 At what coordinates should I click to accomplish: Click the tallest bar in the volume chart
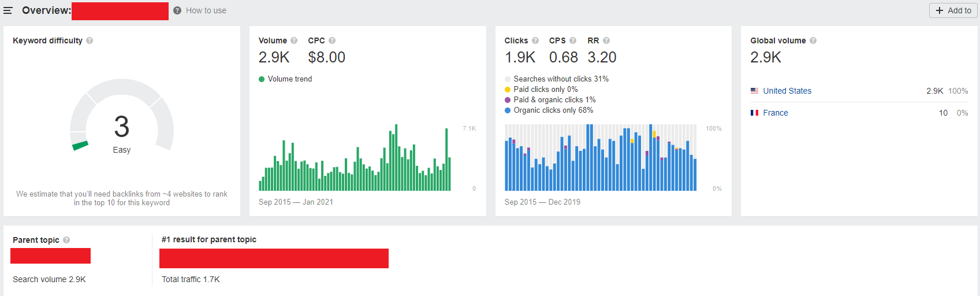(x=396, y=157)
